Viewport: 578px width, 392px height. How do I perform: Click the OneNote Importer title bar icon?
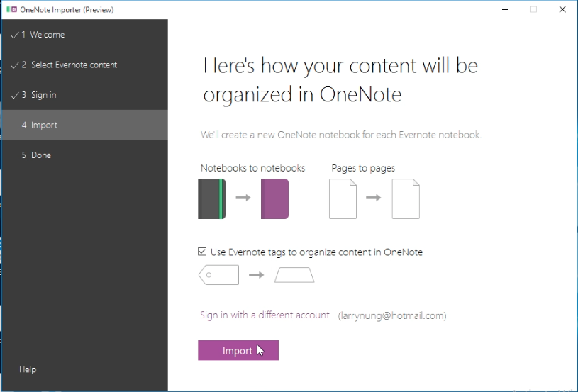11,9
